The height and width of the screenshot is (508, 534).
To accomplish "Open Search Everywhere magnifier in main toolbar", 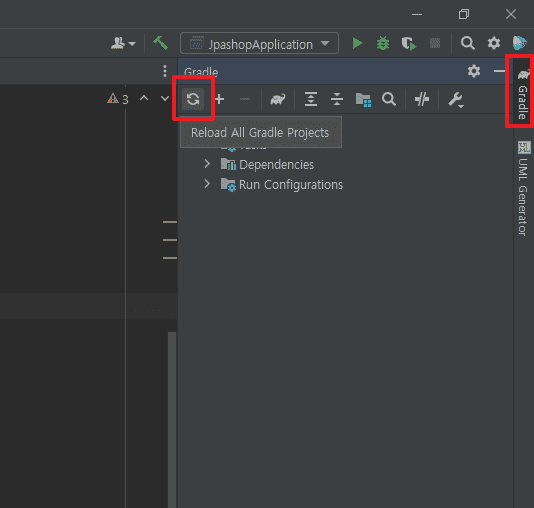I will point(468,43).
